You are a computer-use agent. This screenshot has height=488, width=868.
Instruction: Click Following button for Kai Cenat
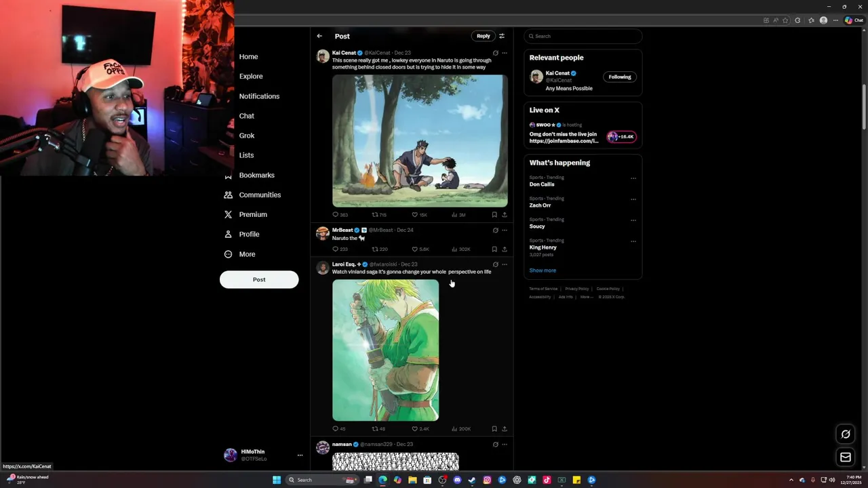[x=620, y=77]
